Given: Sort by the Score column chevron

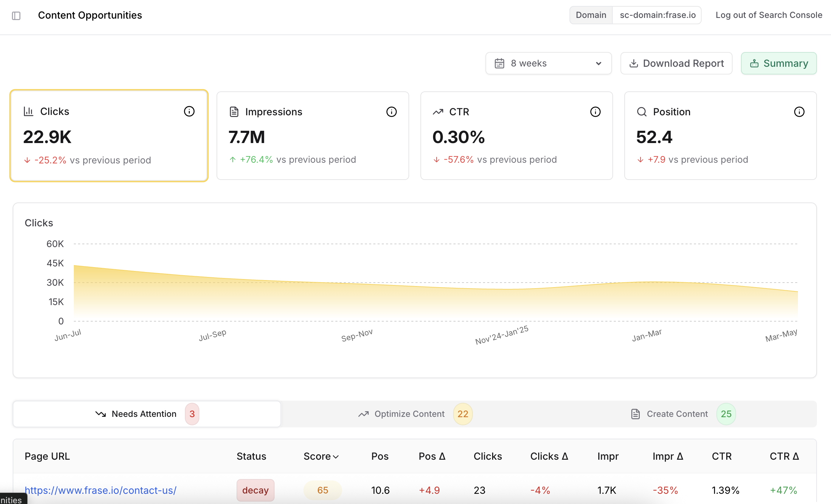Looking at the screenshot, I should (336, 457).
